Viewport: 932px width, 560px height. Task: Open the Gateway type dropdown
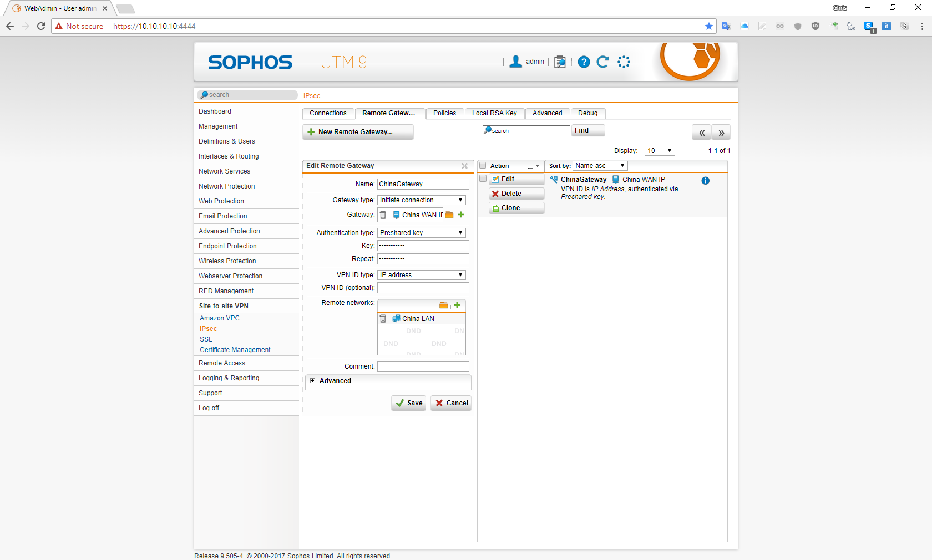[x=421, y=200]
